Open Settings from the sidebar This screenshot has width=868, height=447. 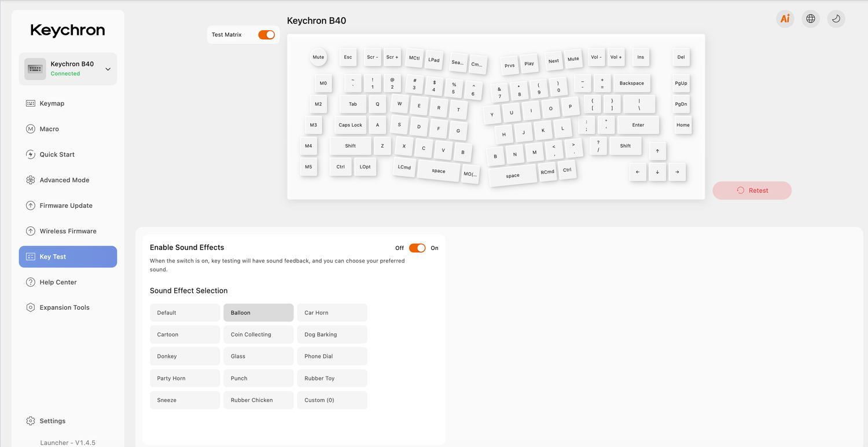click(68, 421)
